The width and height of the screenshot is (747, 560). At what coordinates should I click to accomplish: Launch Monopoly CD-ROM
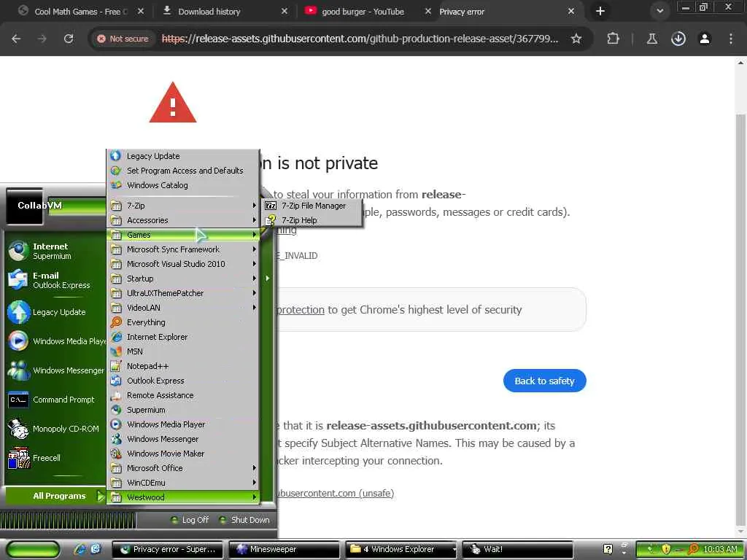55,429
